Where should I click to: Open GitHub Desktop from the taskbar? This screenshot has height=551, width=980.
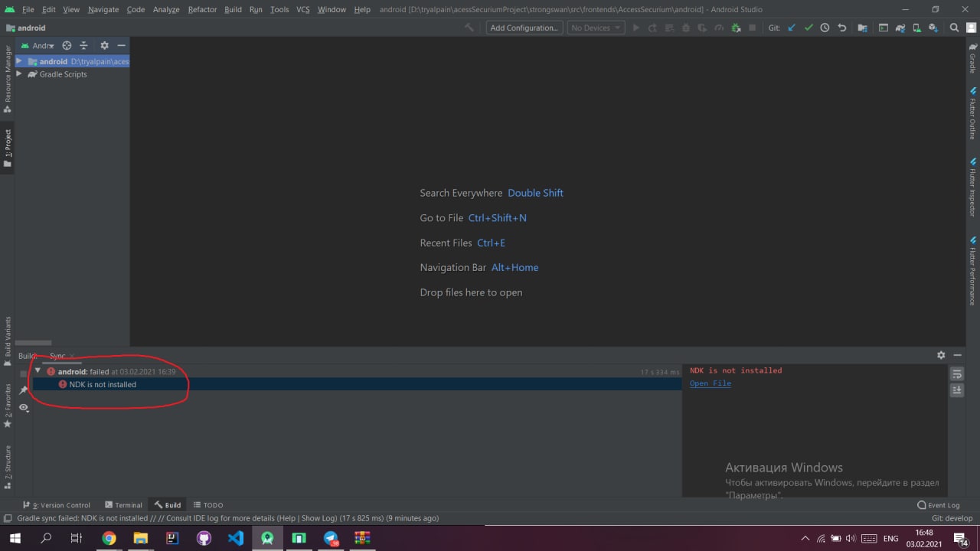click(x=204, y=538)
